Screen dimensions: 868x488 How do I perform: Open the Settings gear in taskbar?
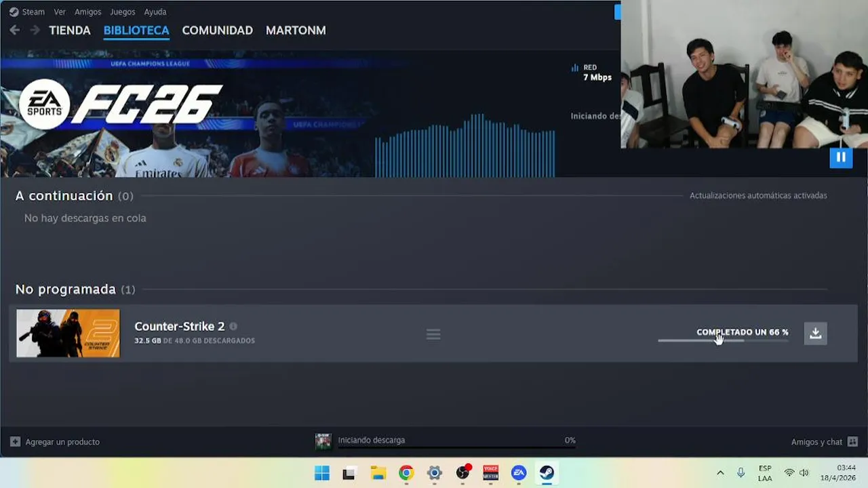[435, 473]
